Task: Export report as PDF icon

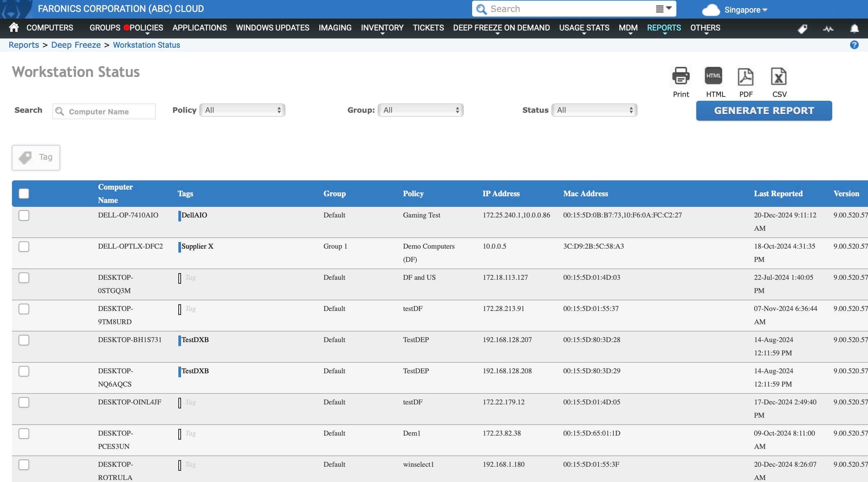Action: [745, 77]
